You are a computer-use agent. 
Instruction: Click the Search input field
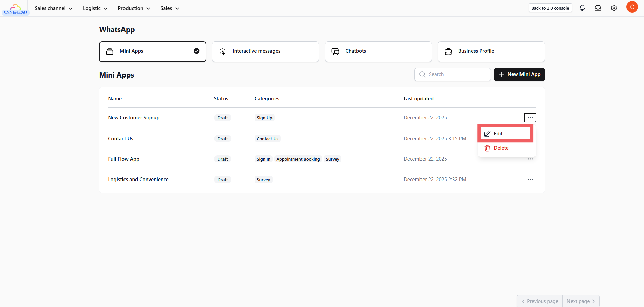coord(452,74)
